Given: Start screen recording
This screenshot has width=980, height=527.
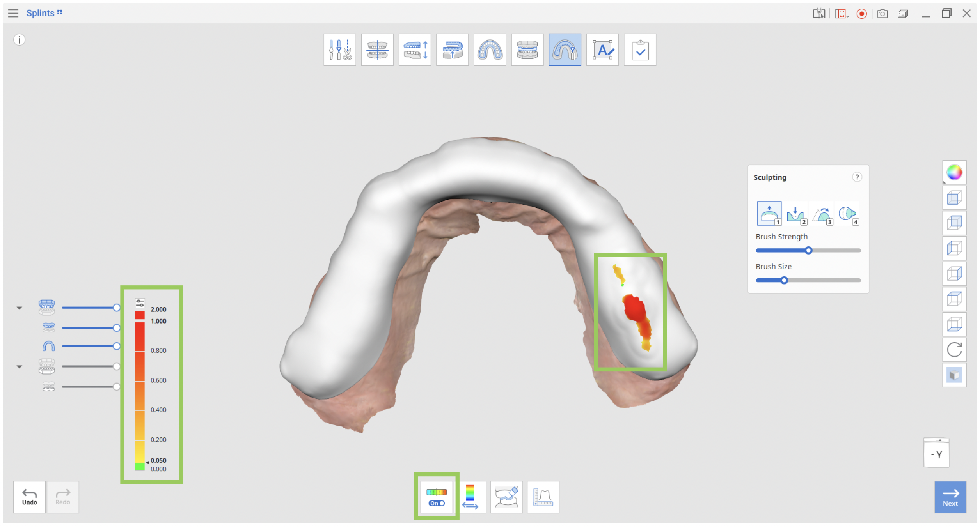Looking at the screenshot, I should pos(861,14).
